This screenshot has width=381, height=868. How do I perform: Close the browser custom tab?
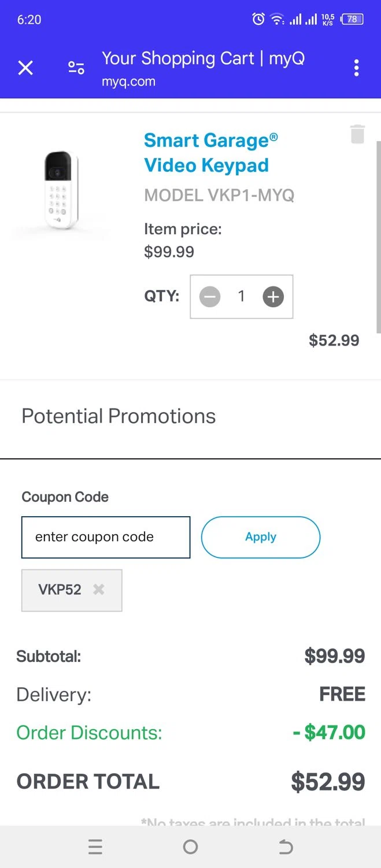(25, 68)
